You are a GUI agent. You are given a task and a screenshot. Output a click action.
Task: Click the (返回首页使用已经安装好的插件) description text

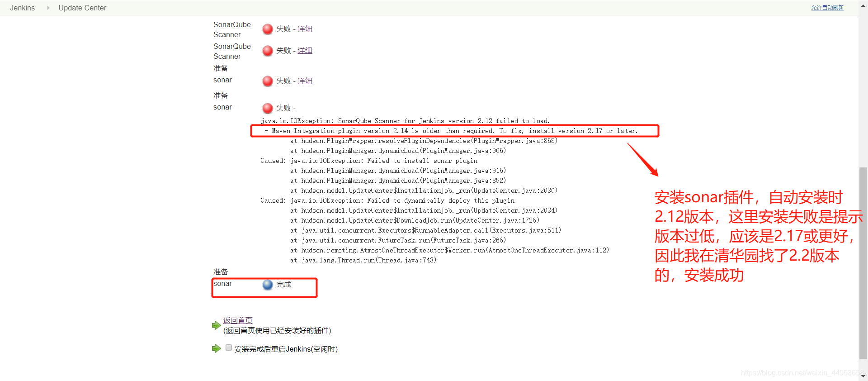[x=277, y=331]
